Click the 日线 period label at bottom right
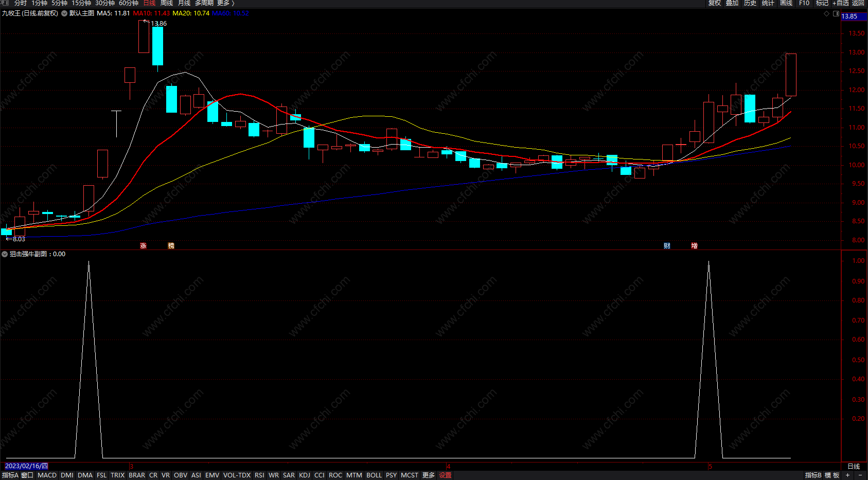Image resolution: width=868 pixels, height=480 pixels. click(x=854, y=467)
